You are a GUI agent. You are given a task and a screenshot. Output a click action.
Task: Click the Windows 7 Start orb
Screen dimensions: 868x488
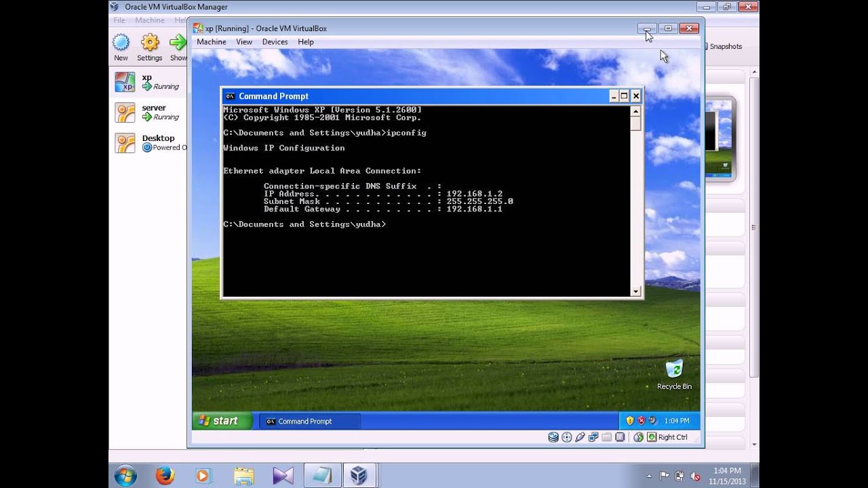(125, 476)
